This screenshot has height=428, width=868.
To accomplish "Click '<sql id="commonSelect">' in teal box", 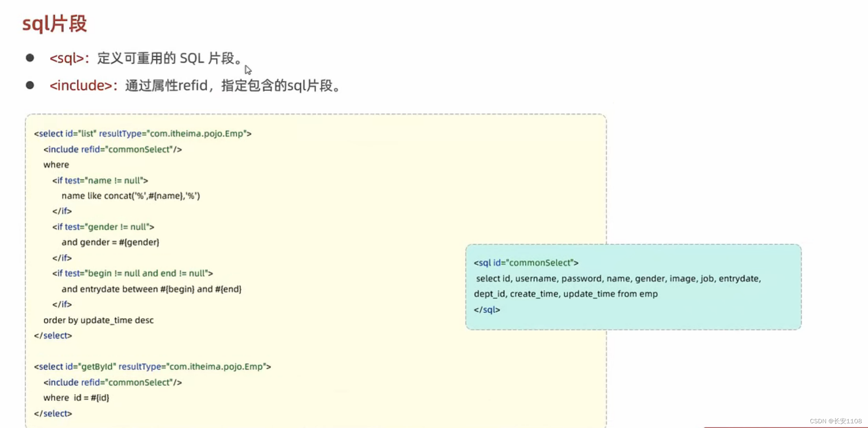I will [526, 263].
